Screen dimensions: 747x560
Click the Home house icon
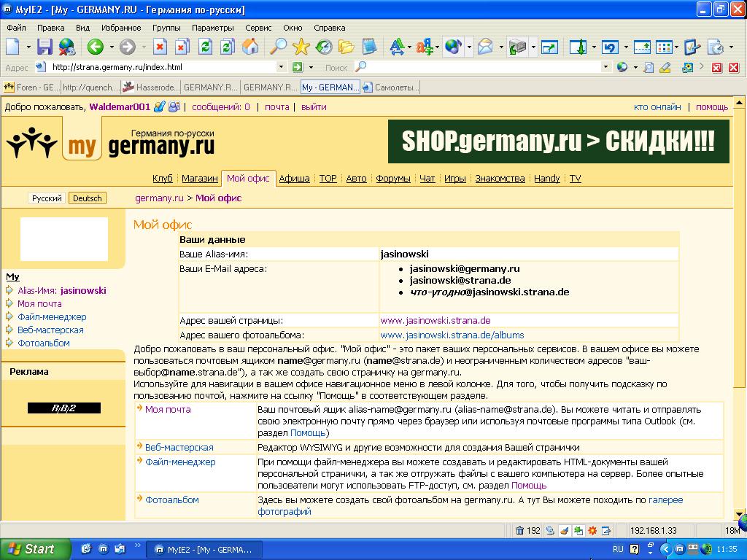coord(250,47)
